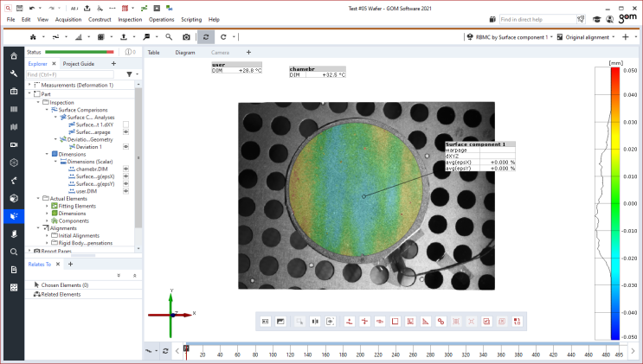The image size is (643, 364).
Task: Close the Relates To tab
Action: (58, 264)
